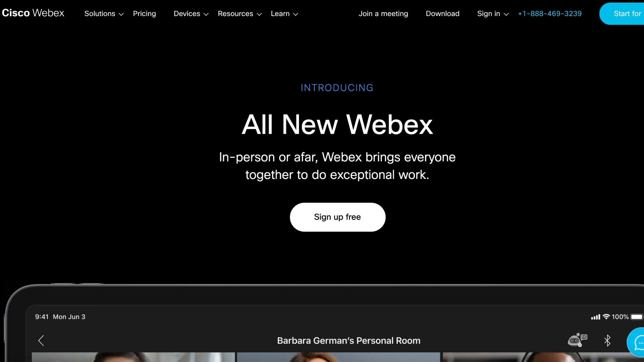The width and height of the screenshot is (644, 362).
Task: Expand the Solutions dropdown menu
Action: coord(103,13)
